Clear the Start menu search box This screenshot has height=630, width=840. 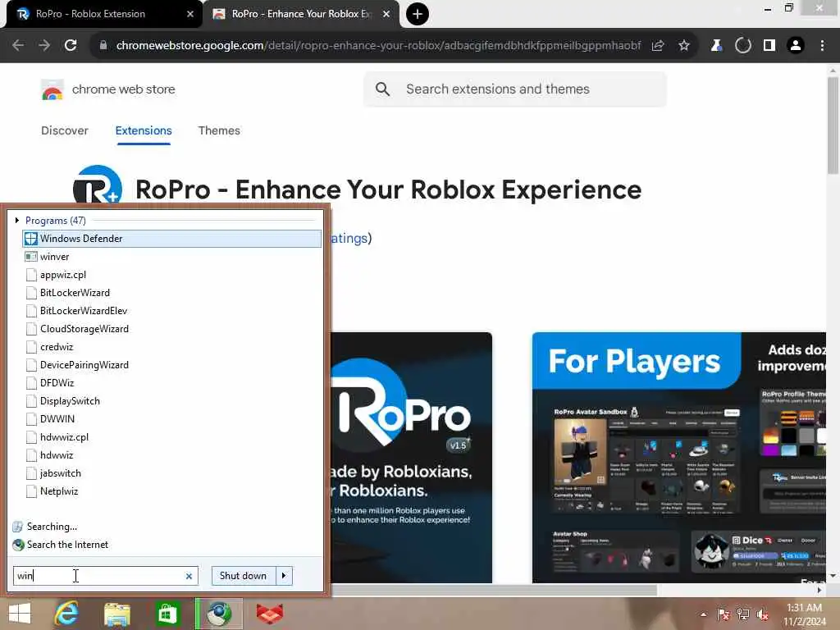point(189,576)
